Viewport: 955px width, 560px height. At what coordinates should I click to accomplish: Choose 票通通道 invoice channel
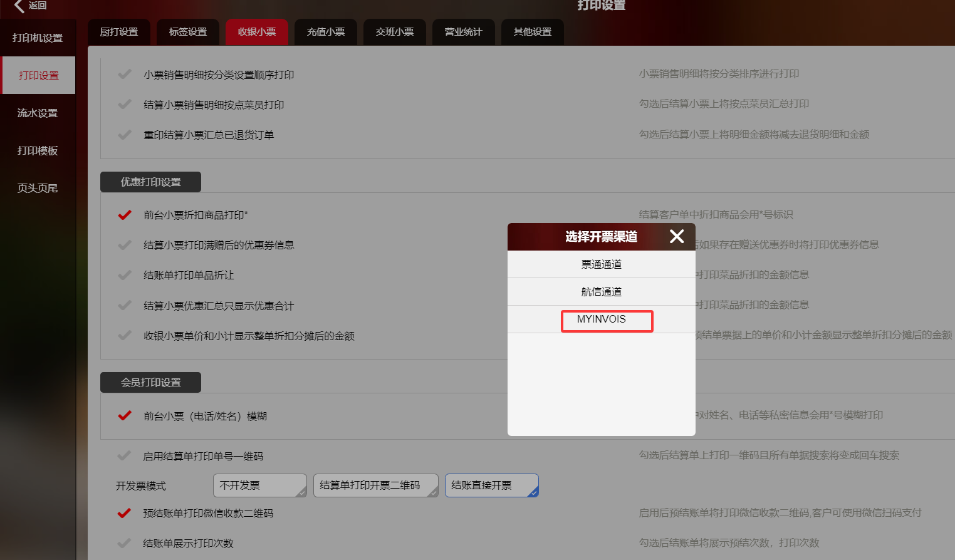(x=602, y=264)
